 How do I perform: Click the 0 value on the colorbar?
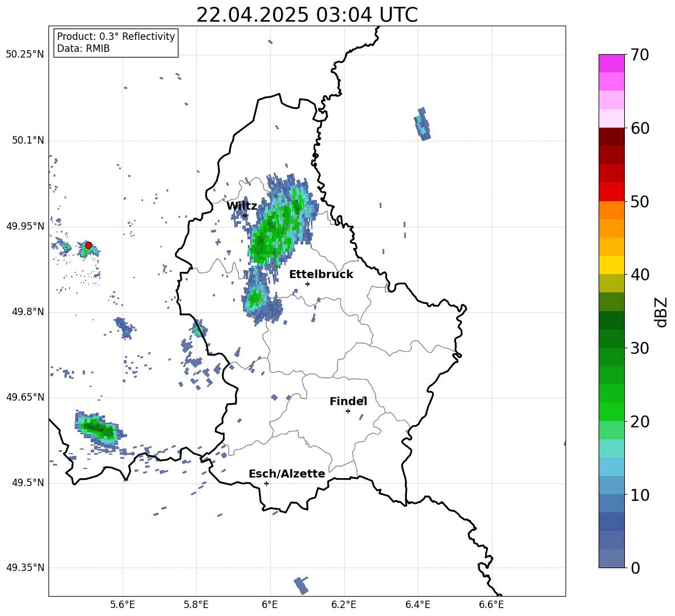click(x=636, y=568)
